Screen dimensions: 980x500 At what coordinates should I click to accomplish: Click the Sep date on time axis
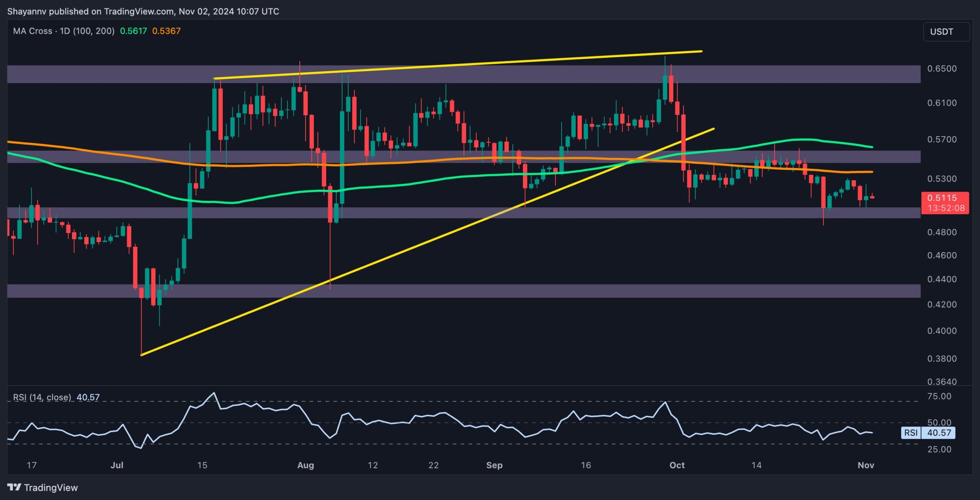[x=494, y=465]
